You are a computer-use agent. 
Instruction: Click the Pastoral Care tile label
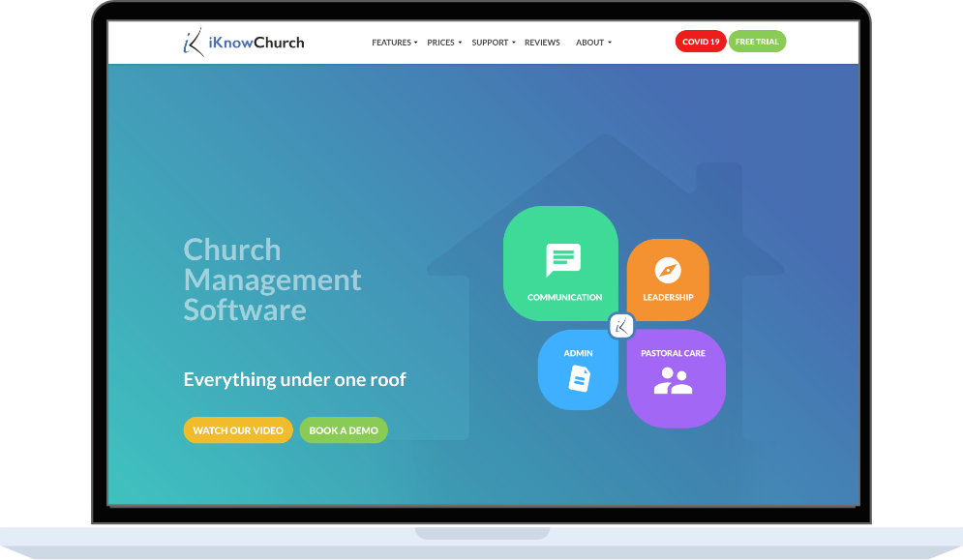pos(673,353)
